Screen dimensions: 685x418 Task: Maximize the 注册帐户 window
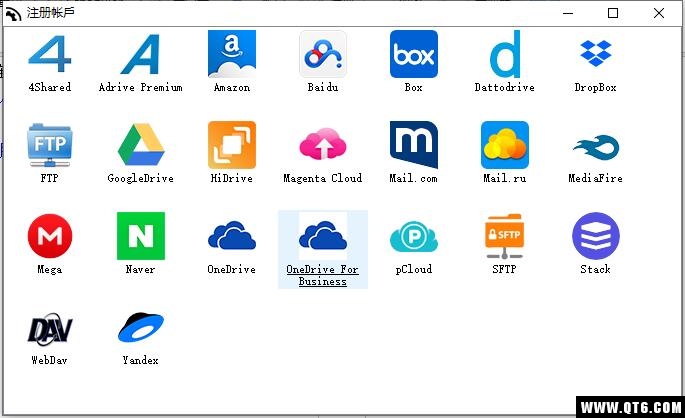pyautogui.click(x=613, y=13)
